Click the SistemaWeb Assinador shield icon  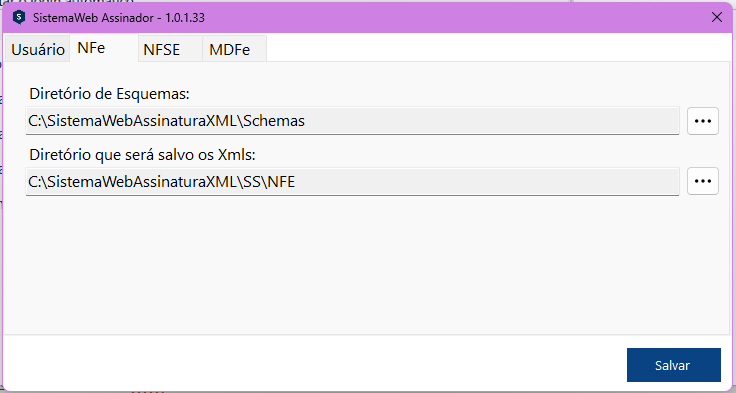18,17
